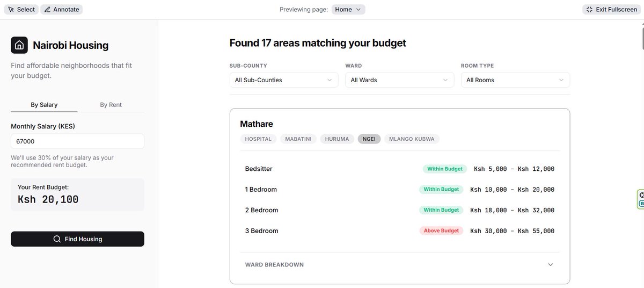This screenshot has width=644, height=288.
Task: Click the 3 Bedroom row label
Action: pos(261,231)
